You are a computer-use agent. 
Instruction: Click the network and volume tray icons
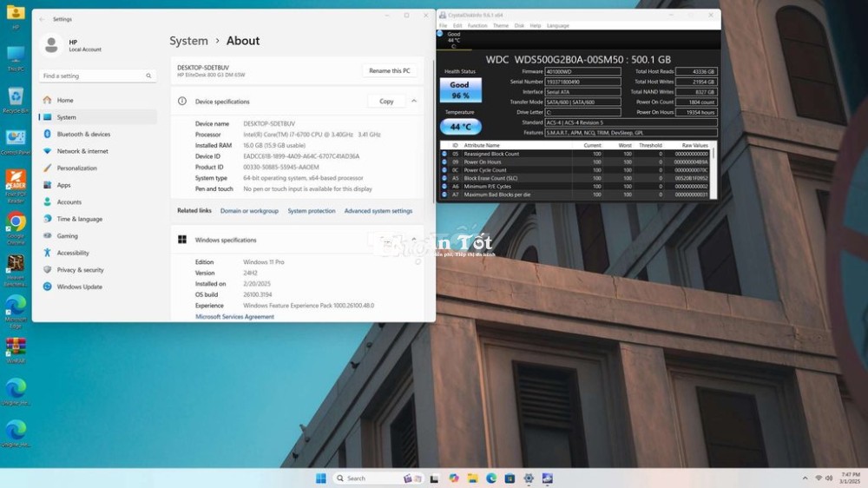point(824,478)
